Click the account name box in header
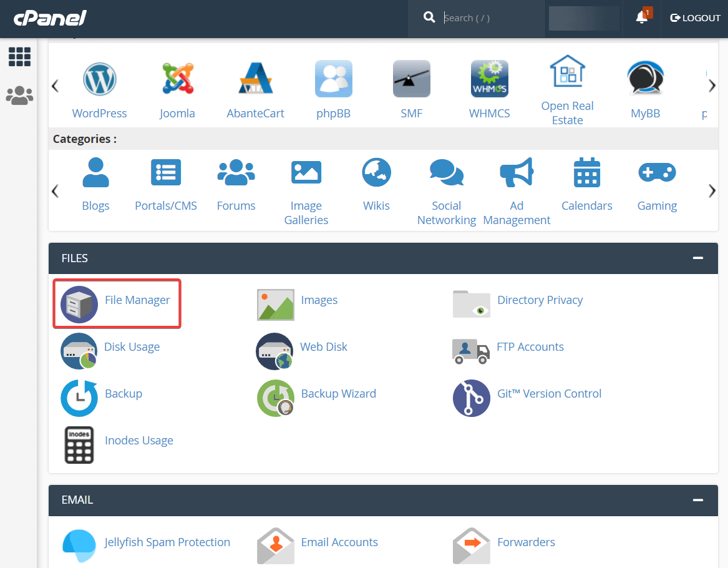Image resolution: width=728 pixels, height=568 pixels. (x=584, y=19)
